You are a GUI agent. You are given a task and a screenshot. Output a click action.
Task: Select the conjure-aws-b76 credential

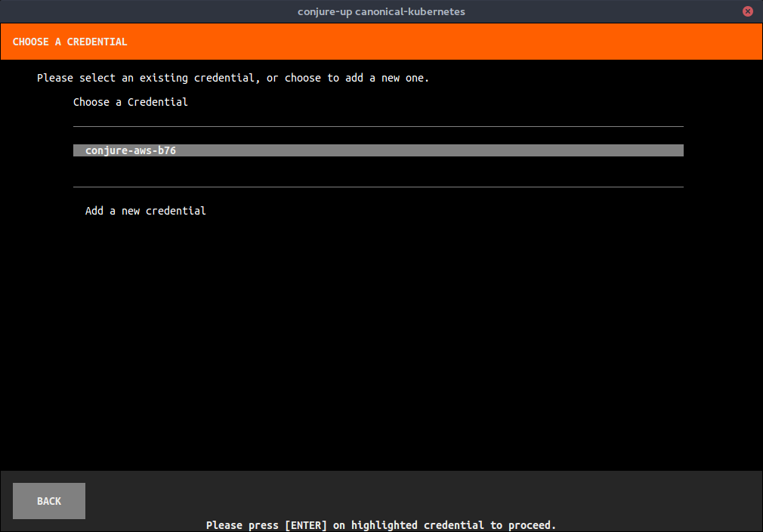coord(378,150)
